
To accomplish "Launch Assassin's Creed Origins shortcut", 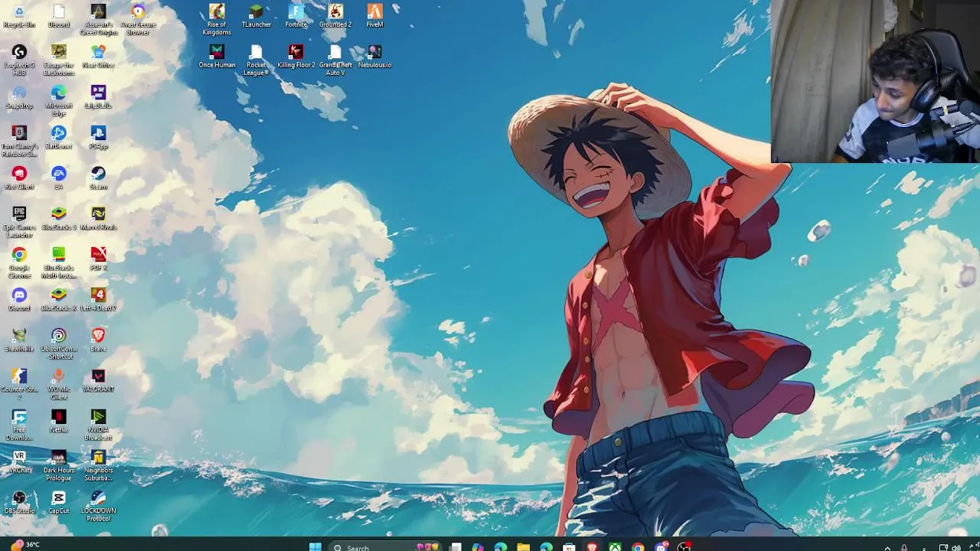I will tap(98, 20).
